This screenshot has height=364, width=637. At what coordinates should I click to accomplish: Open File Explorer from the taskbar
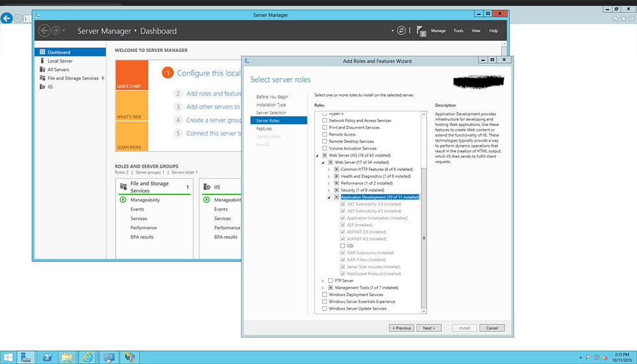[67, 357]
